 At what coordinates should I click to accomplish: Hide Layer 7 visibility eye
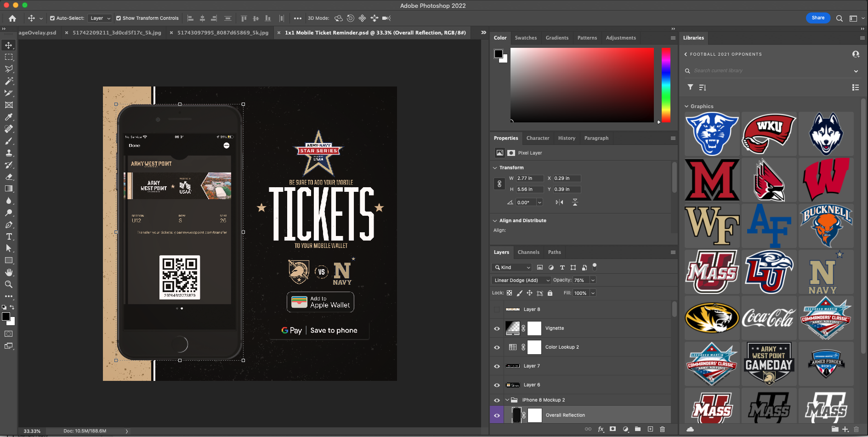[x=497, y=366]
